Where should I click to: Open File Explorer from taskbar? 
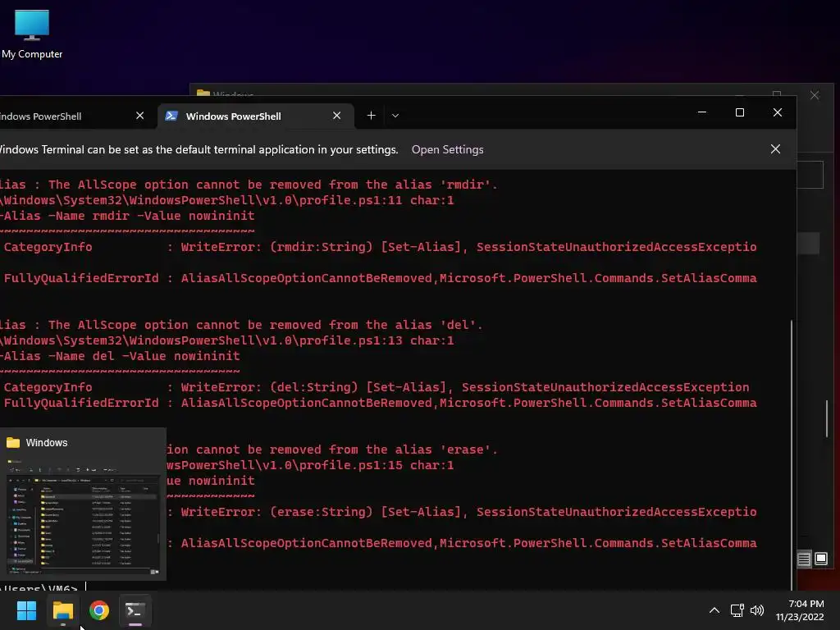pos(62,610)
